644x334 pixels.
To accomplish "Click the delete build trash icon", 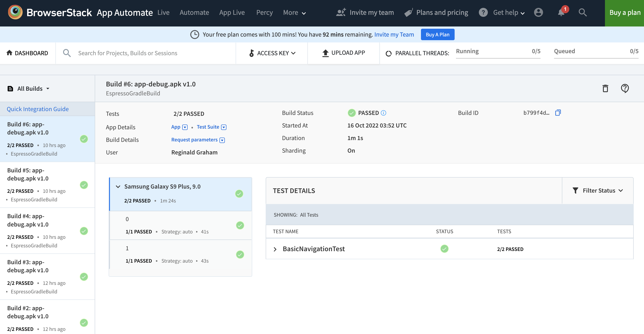I will (605, 88).
